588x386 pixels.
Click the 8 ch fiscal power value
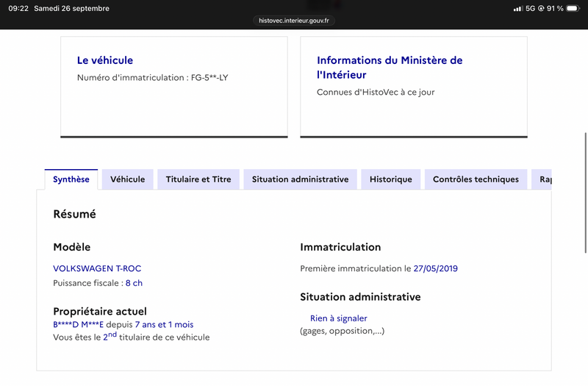click(x=134, y=283)
